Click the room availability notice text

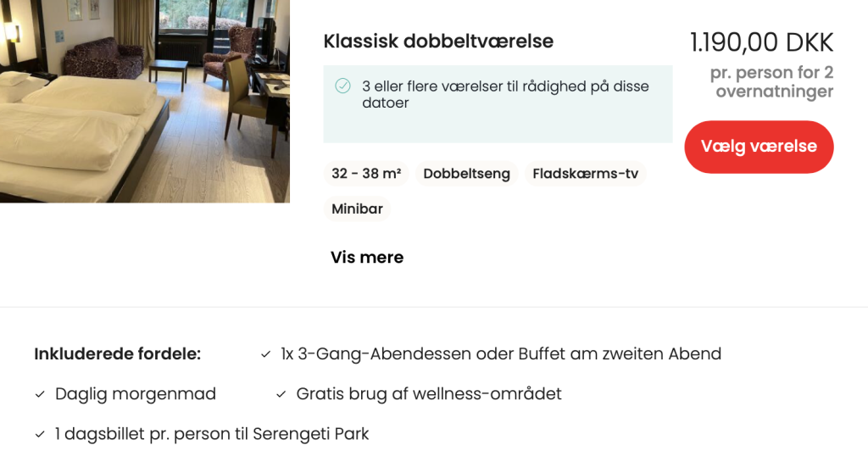point(505,95)
